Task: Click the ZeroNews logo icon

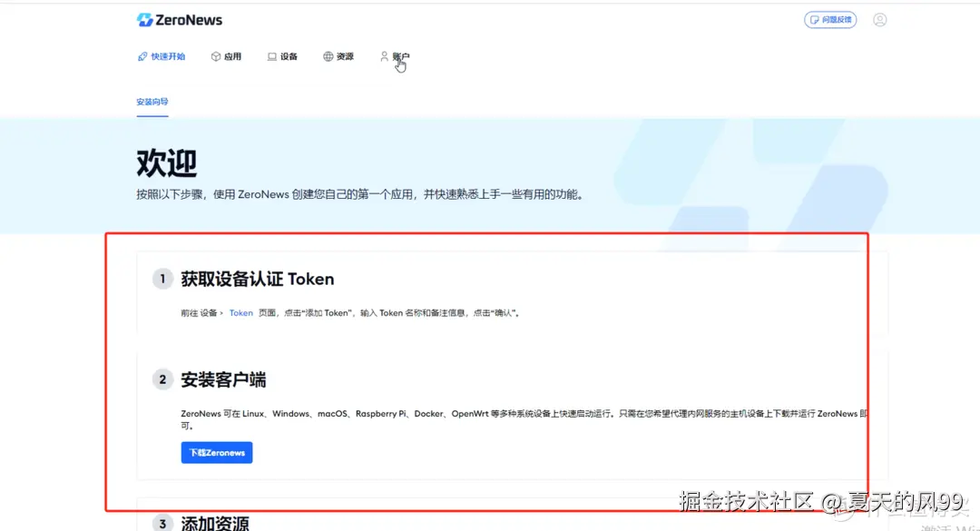Action: click(145, 19)
